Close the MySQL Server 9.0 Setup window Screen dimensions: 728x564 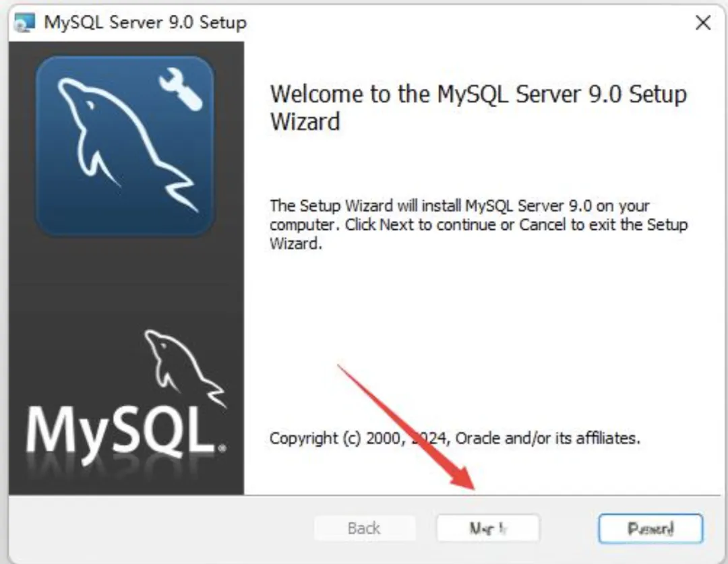(x=703, y=22)
